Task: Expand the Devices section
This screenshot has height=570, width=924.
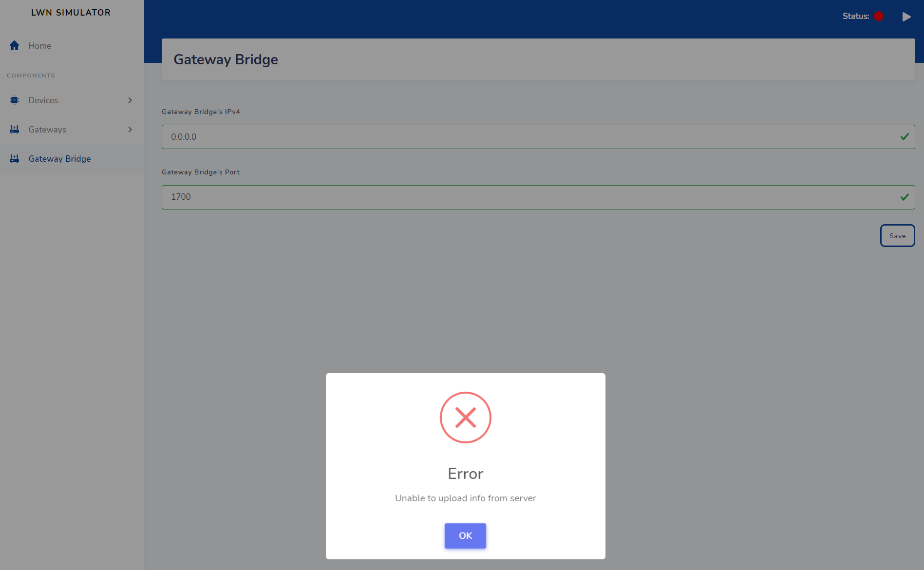Action: click(x=130, y=100)
